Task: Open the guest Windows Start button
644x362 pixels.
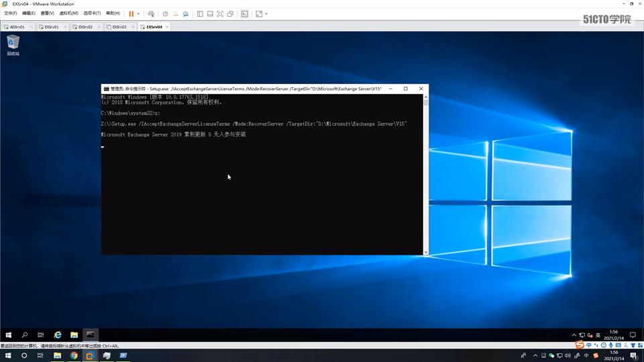Action: 8,335
